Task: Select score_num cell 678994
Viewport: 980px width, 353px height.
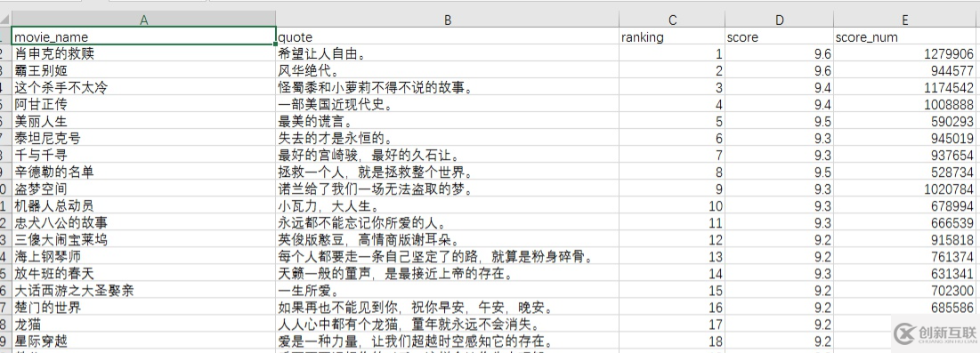Action: point(905,206)
